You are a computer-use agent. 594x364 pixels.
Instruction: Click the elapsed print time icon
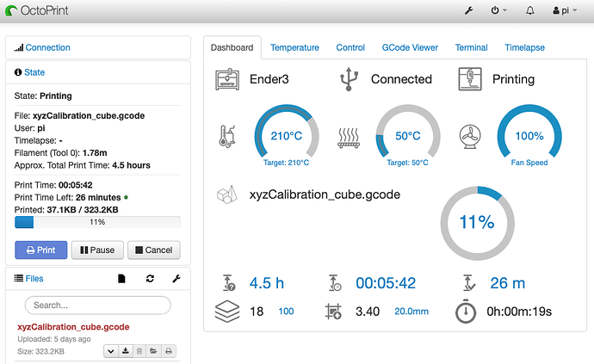coord(335,283)
